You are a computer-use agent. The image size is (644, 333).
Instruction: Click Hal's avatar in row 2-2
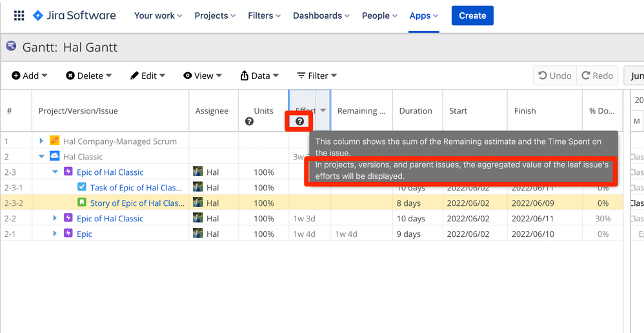[x=197, y=218]
